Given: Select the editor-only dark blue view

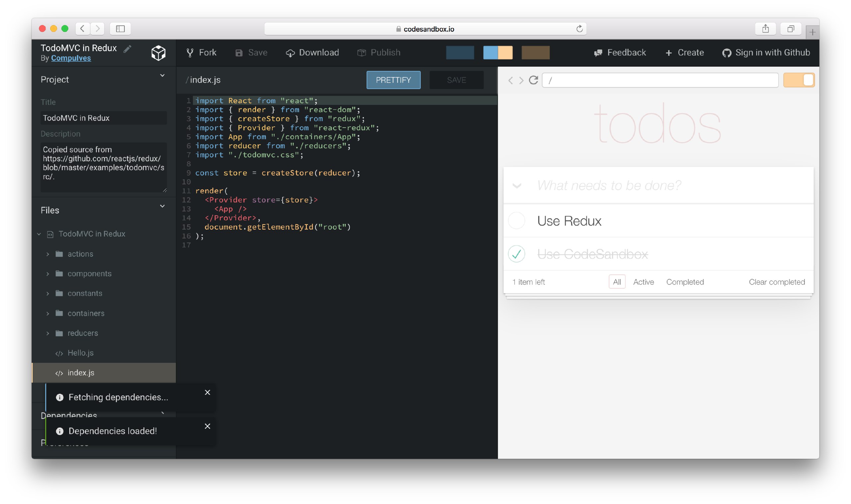Looking at the screenshot, I should pos(460,52).
